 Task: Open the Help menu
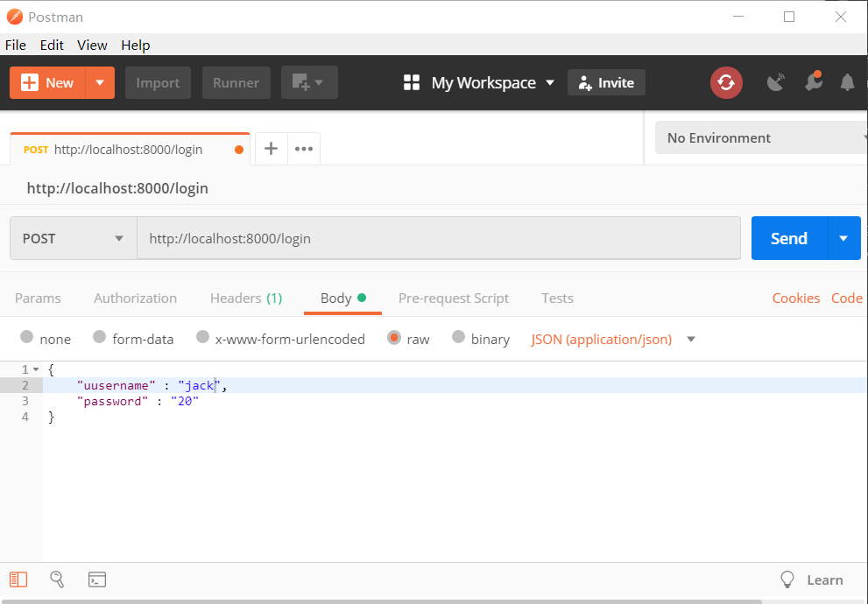pyautogui.click(x=136, y=46)
